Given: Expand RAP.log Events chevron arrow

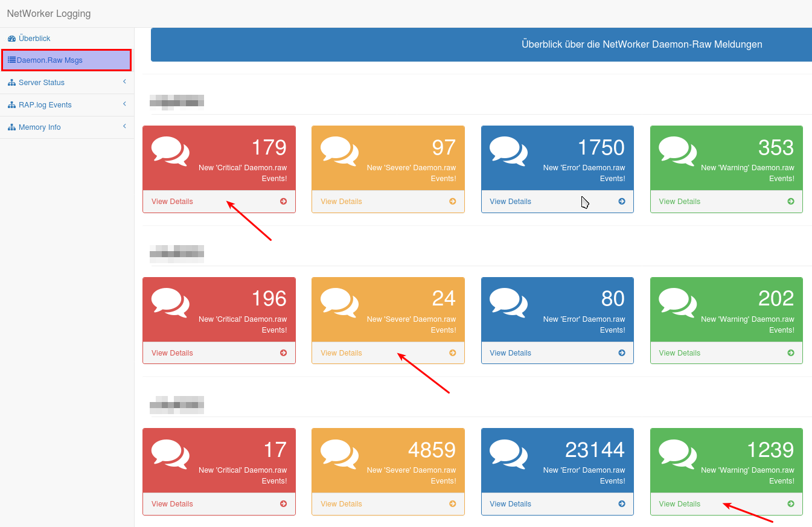Looking at the screenshot, I should 124,104.
